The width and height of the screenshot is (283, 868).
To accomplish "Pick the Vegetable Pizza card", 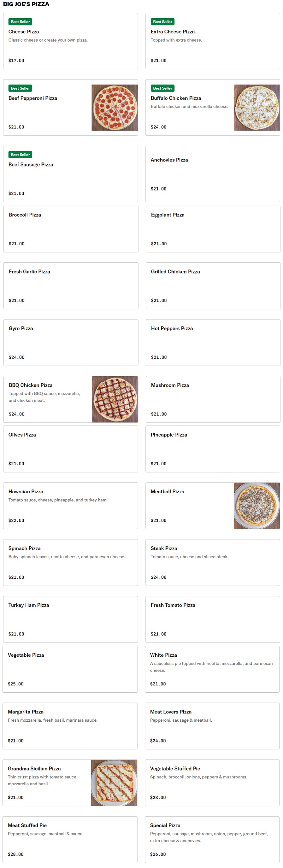I will (x=70, y=669).
